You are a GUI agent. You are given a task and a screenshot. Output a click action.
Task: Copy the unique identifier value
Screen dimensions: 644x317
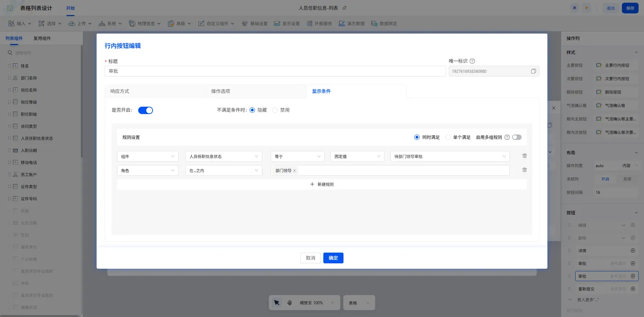point(534,71)
